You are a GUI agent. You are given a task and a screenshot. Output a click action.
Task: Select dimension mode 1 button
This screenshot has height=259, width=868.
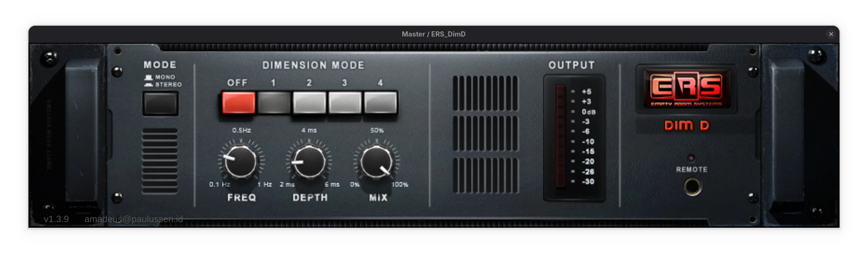click(274, 103)
